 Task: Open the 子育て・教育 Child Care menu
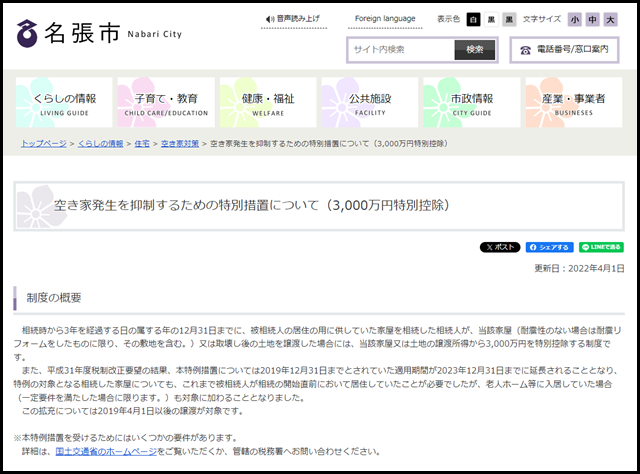pyautogui.click(x=166, y=102)
